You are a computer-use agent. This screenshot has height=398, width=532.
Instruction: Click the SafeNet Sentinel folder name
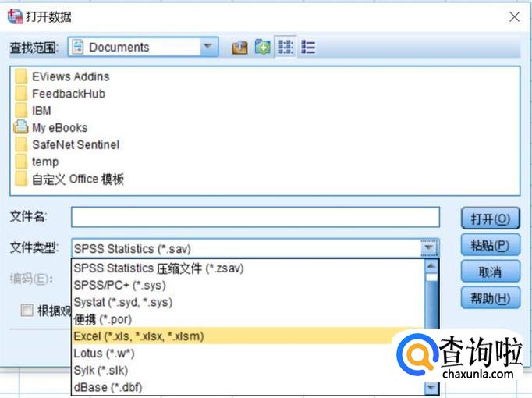tap(76, 145)
